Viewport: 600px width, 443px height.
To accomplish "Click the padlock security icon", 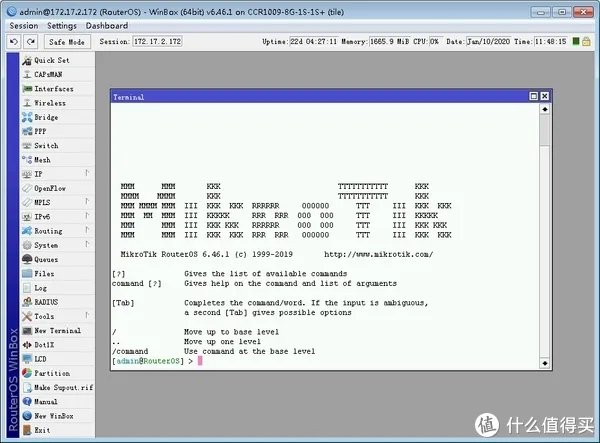I will [x=586, y=41].
